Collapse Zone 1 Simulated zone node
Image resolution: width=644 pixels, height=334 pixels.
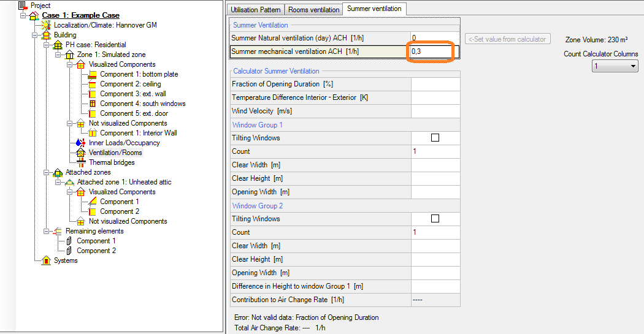click(x=58, y=55)
